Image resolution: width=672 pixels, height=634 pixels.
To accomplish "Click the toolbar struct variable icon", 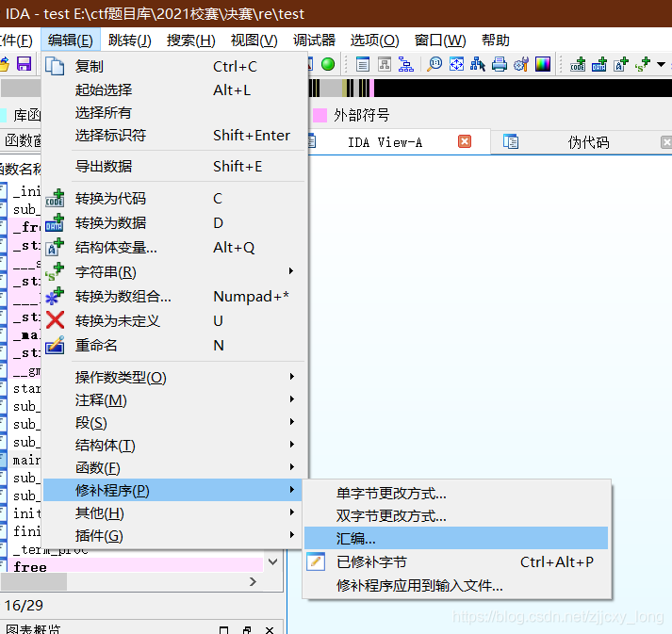I will (620, 64).
